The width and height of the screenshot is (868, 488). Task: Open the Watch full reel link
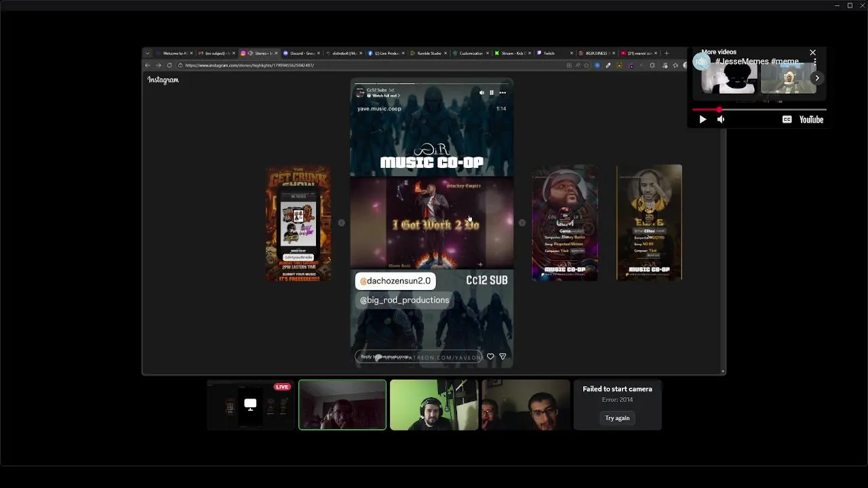[x=383, y=96]
